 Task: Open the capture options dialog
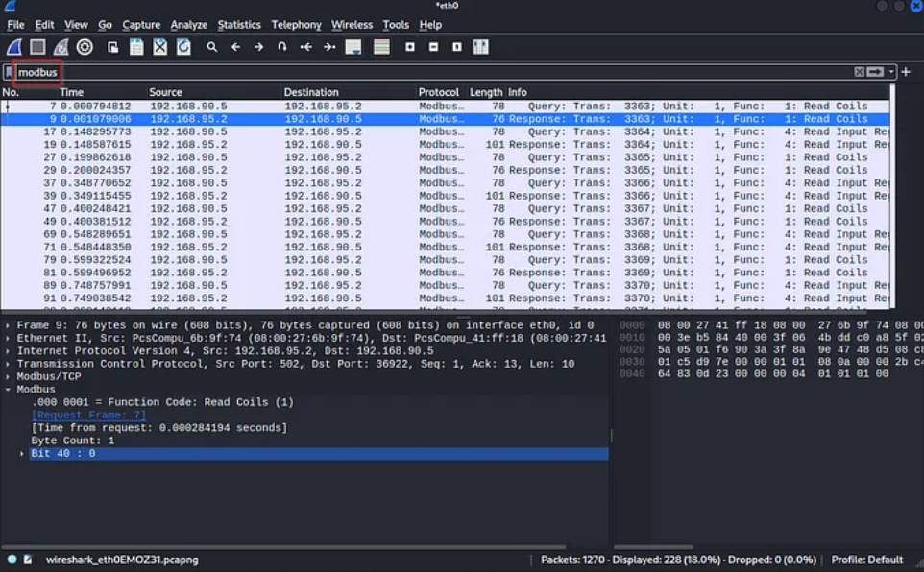85,46
